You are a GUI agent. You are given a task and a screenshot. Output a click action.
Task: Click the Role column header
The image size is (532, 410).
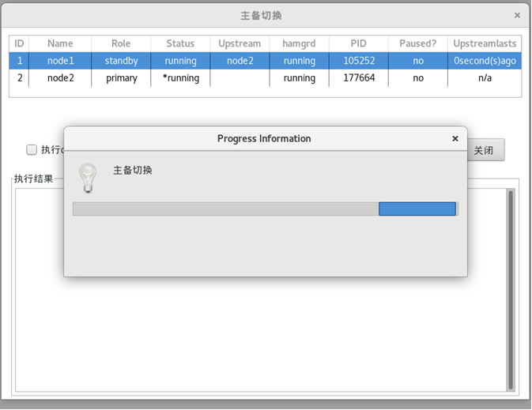point(121,43)
